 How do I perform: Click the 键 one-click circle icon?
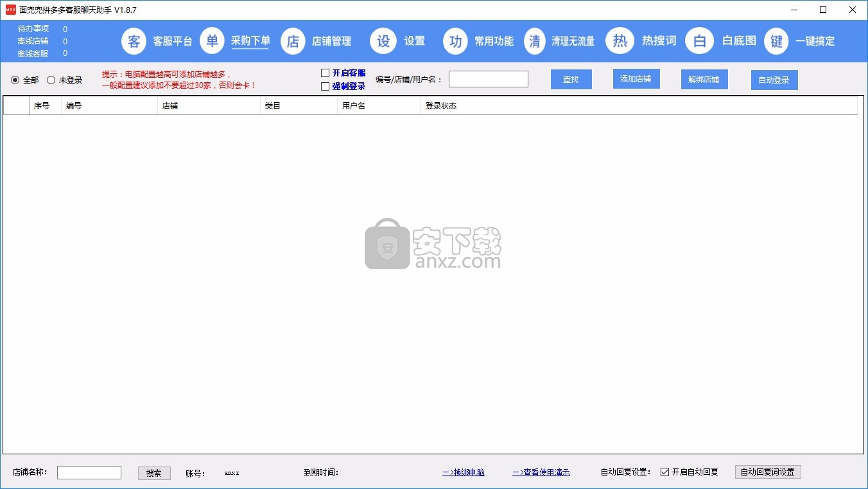click(776, 41)
